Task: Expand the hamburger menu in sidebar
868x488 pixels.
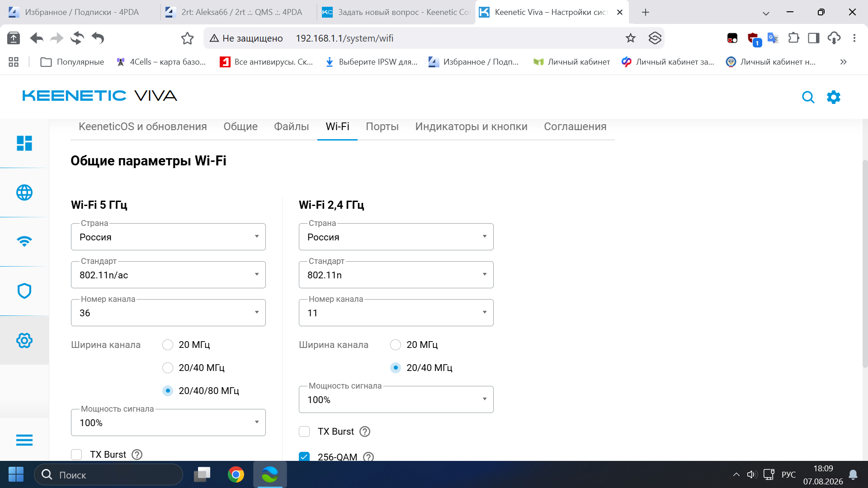Action: click(x=24, y=440)
